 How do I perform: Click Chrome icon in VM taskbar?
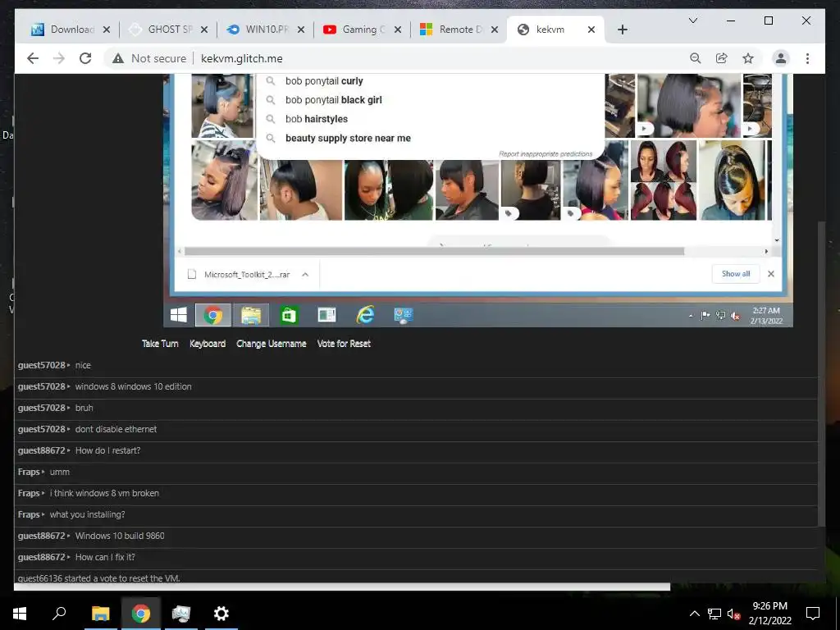coord(212,315)
